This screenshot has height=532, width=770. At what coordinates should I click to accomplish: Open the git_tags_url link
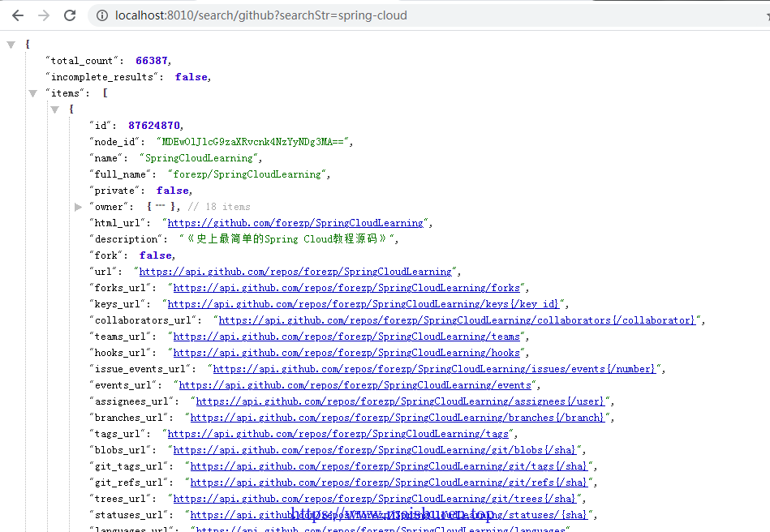(389, 466)
